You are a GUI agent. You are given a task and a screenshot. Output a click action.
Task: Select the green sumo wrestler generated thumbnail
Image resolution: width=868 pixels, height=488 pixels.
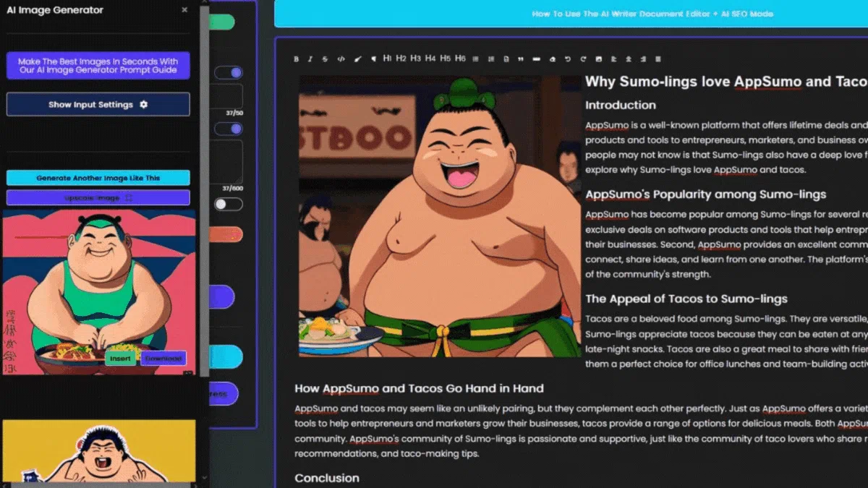[98, 292]
